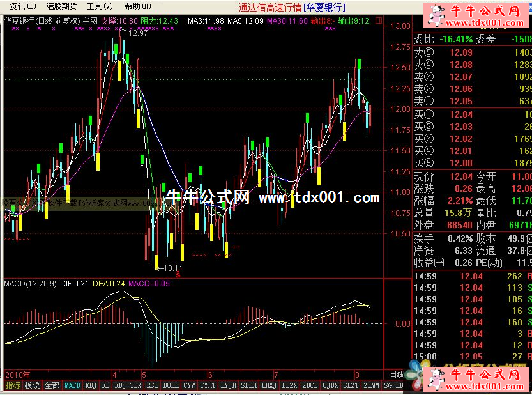Click the 12.97 high price label
532x395 pixels.
click(x=138, y=33)
